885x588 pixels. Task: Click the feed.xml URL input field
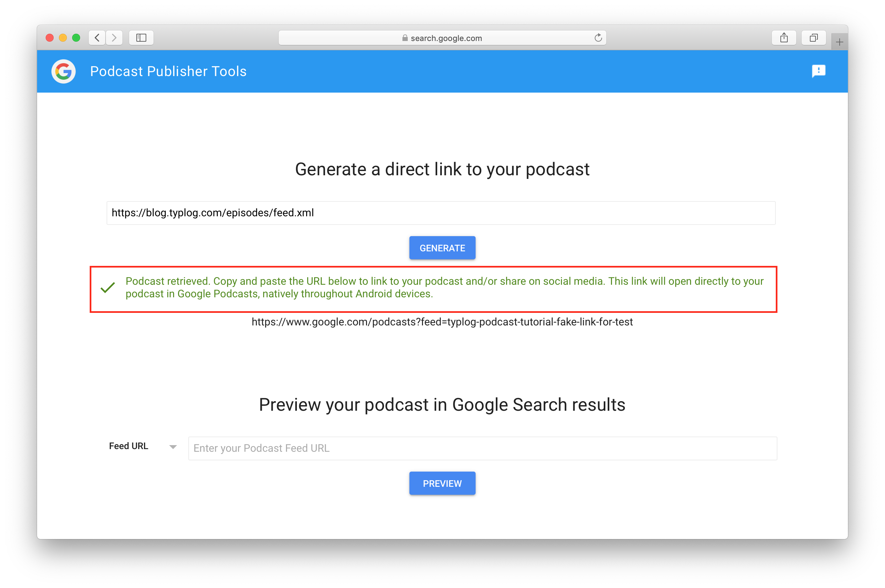(441, 213)
